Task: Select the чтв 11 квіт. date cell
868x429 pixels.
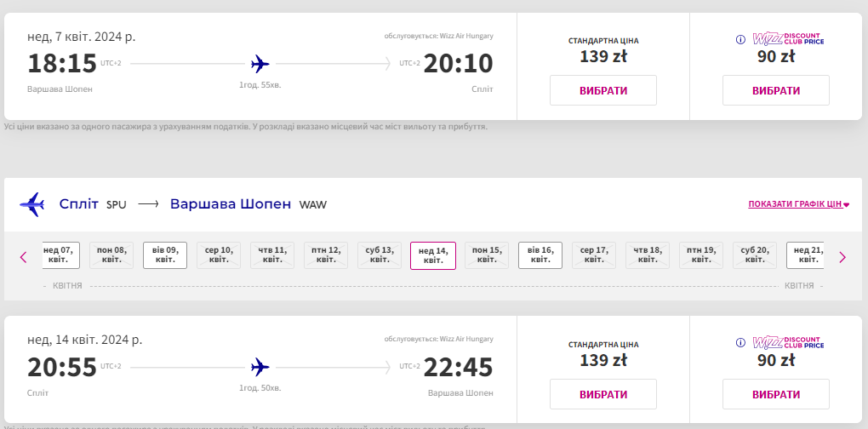Action: point(272,255)
